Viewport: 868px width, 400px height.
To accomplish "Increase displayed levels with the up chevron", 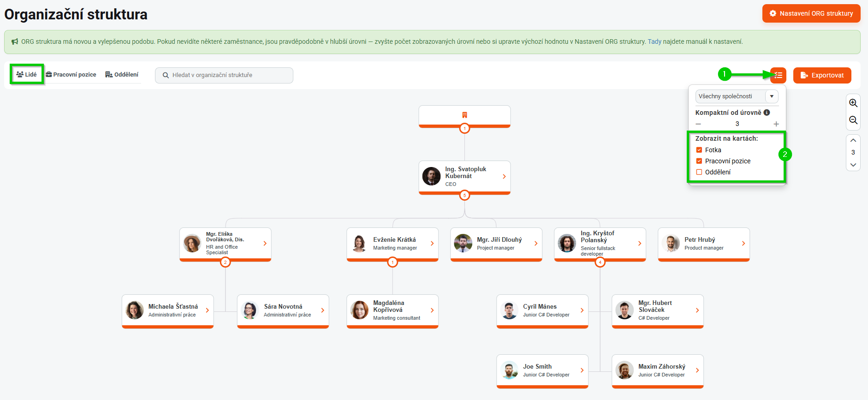I will point(853,140).
